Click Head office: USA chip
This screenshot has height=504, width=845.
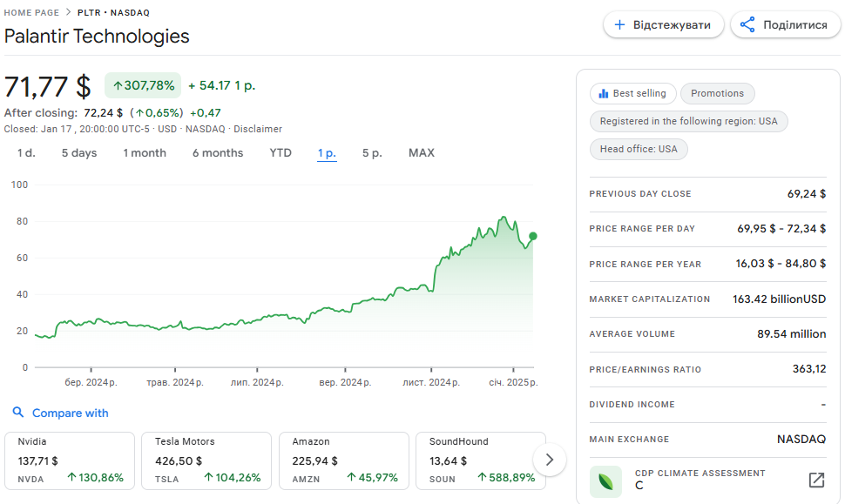pos(639,149)
